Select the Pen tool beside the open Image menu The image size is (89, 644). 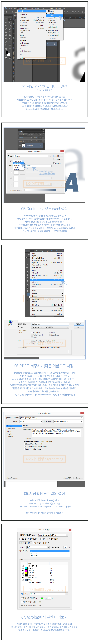pyautogui.click(x=6, y=42)
